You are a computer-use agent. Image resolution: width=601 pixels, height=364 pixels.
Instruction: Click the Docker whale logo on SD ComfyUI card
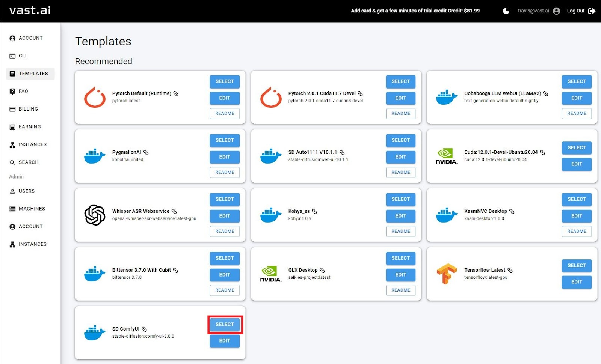[95, 332]
